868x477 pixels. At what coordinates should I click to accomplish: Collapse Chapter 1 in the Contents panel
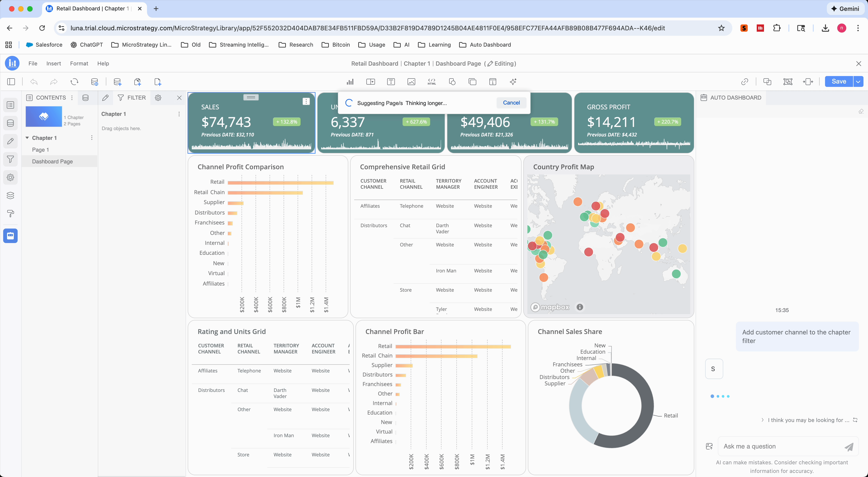(x=27, y=138)
